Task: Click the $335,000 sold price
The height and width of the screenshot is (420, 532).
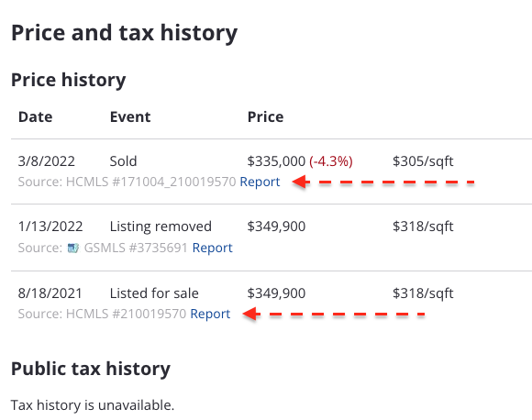Action: tap(276, 161)
